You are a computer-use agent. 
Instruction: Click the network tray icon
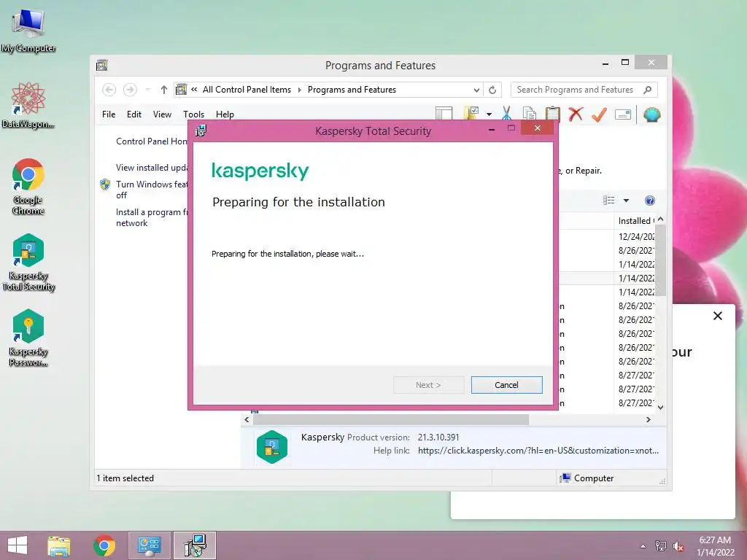click(x=661, y=546)
